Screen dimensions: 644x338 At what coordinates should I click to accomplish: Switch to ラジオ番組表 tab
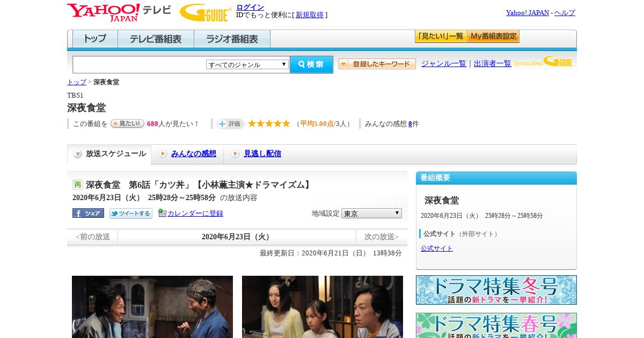coord(232,39)
